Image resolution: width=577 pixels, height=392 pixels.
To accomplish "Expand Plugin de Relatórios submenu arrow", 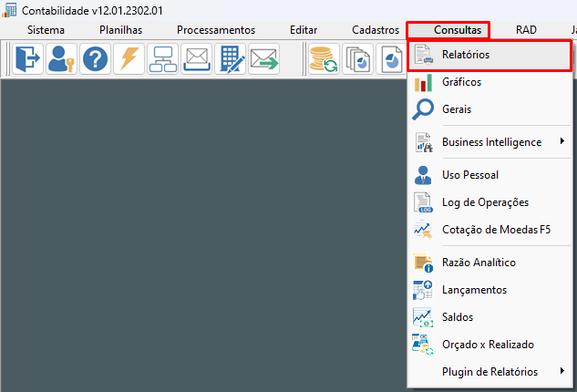I will click(562, 371).
